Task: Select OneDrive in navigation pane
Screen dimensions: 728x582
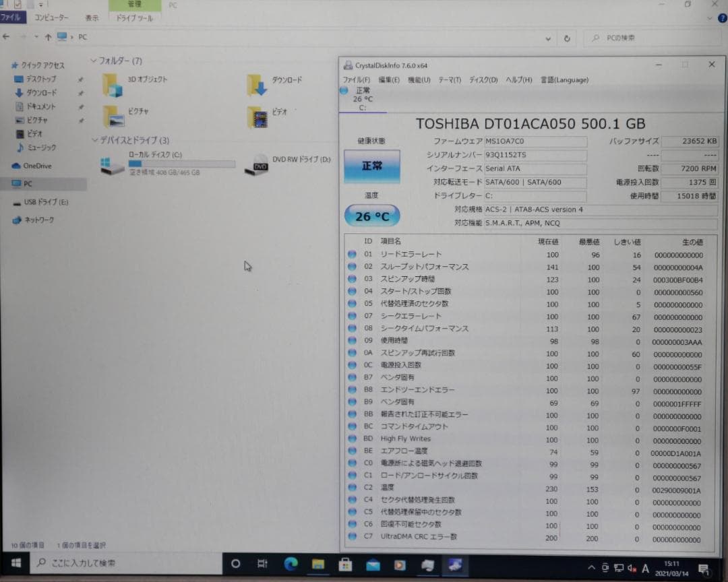Action: (32, 166)
